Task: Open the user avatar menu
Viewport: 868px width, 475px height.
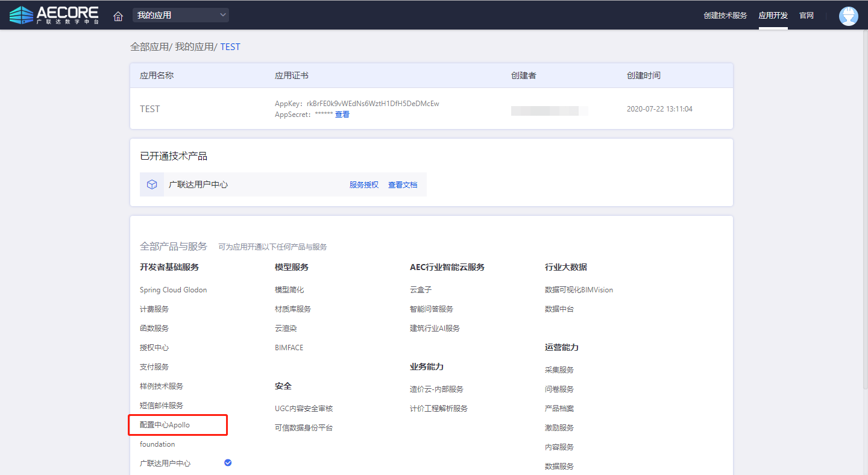Action: tap(848, 16)
